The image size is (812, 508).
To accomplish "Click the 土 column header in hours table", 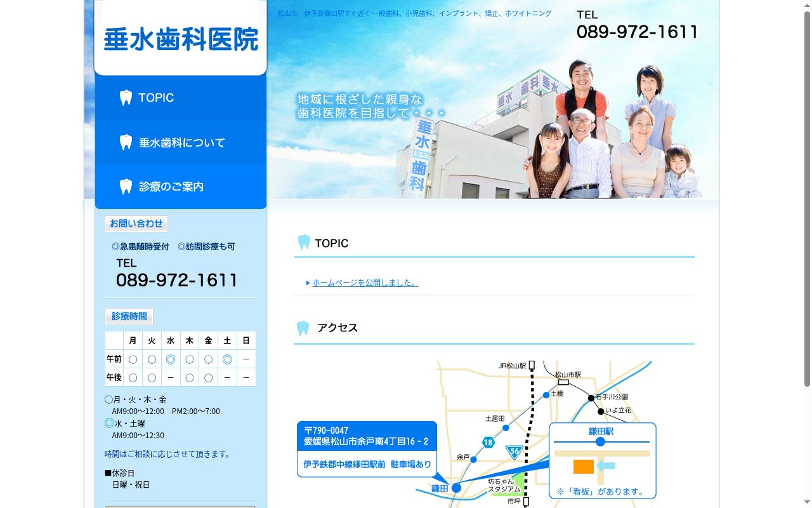I will (x=227, y=340).
